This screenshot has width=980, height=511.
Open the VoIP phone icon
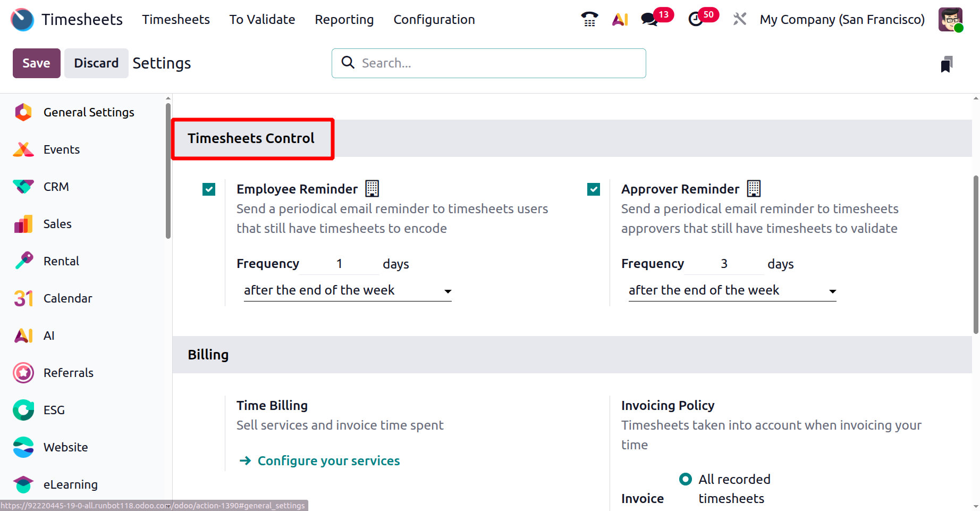[589, 20]
